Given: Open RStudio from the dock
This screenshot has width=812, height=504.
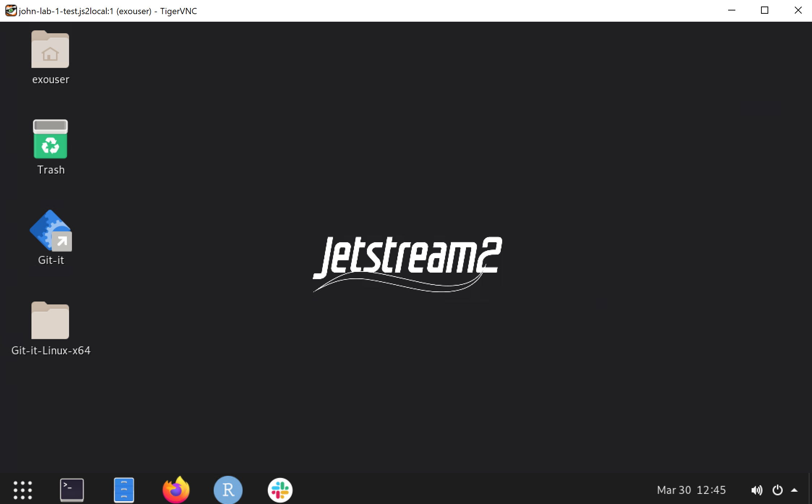Looking at the screenshot, I should click(x=228, y=490).
